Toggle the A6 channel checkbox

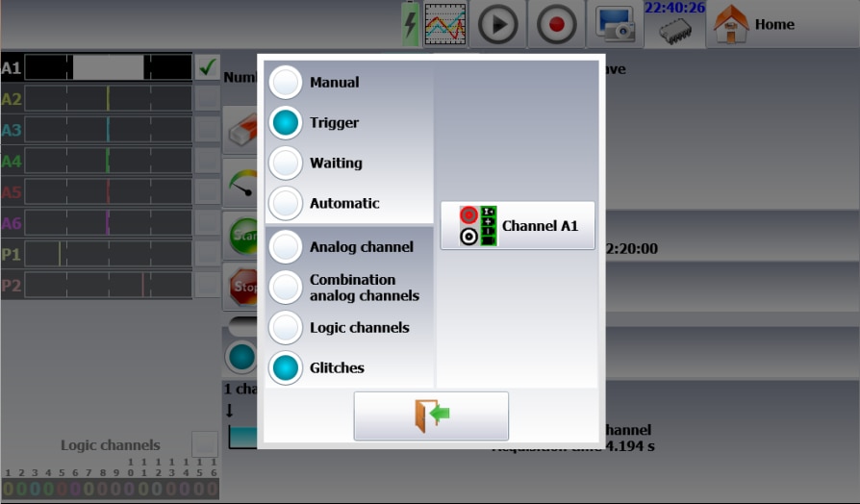(x=208, y=222)
